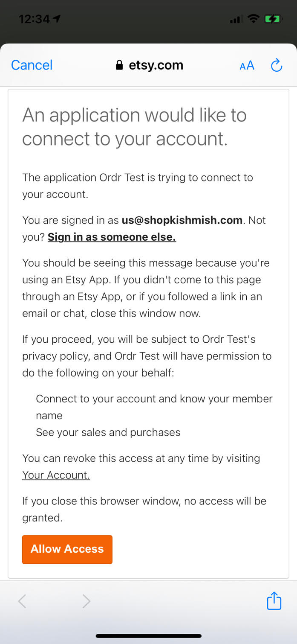Open the AA text size menu
Image resolution: width=297 pixels, height=644 pixels.
(x=247, y=65)
